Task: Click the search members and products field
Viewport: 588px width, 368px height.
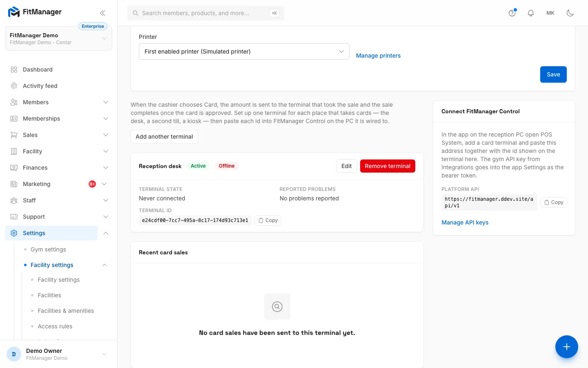Action: point(206,13)
